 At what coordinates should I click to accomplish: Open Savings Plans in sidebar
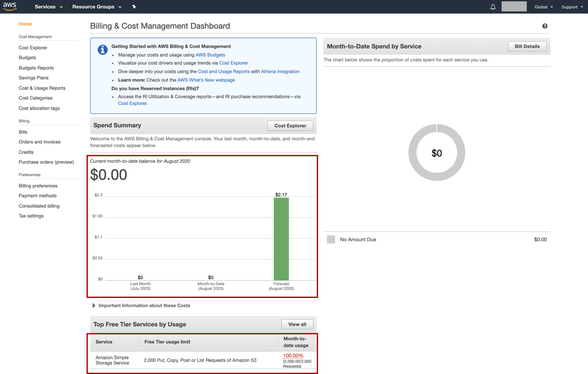[x=34, y=78]
